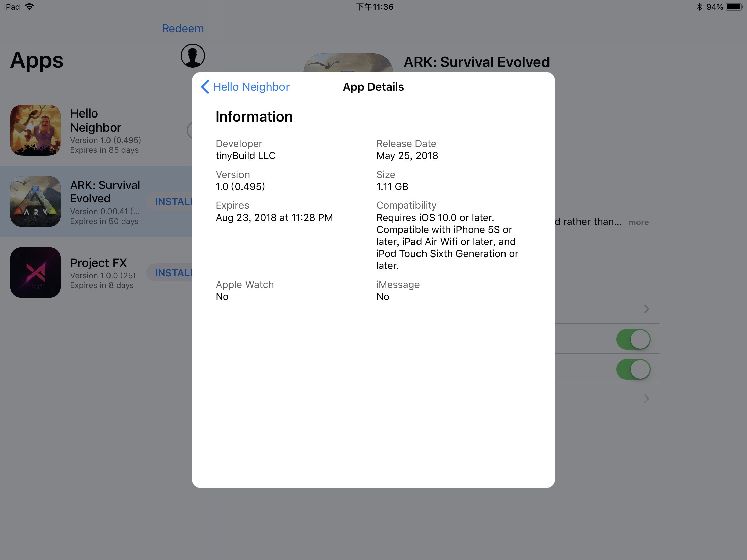Tap the developer name tinyBuild LLC
The image size is (747, 560).
pos(246,156)
